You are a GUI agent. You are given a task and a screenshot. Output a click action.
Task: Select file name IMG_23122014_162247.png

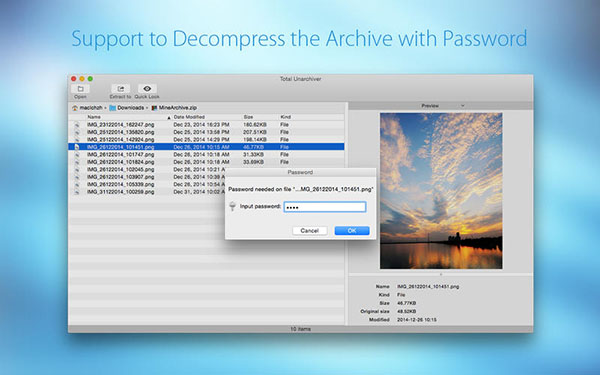pos(121,125)
